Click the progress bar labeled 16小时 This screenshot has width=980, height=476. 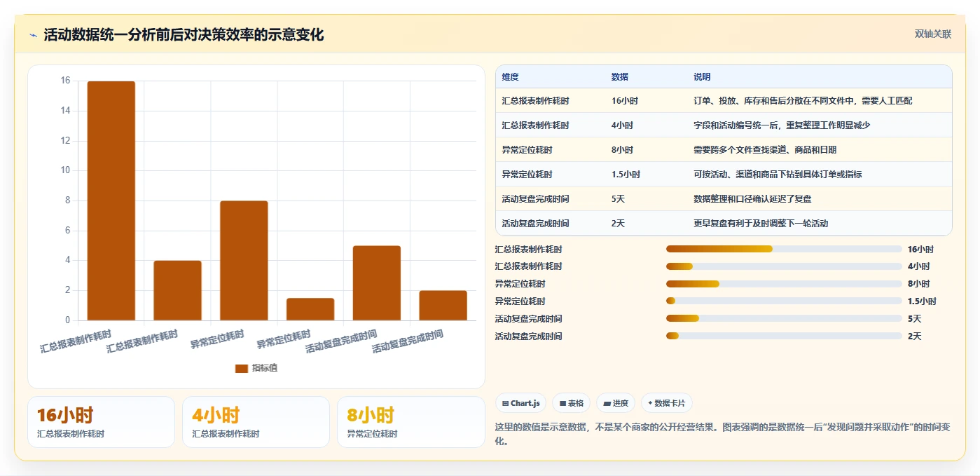[x=784, y=249]
